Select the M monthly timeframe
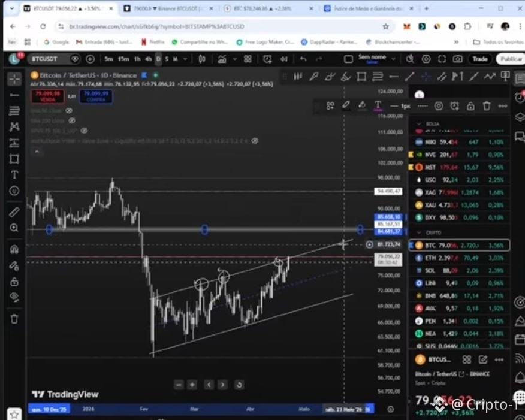 click(x=175, y=59)
